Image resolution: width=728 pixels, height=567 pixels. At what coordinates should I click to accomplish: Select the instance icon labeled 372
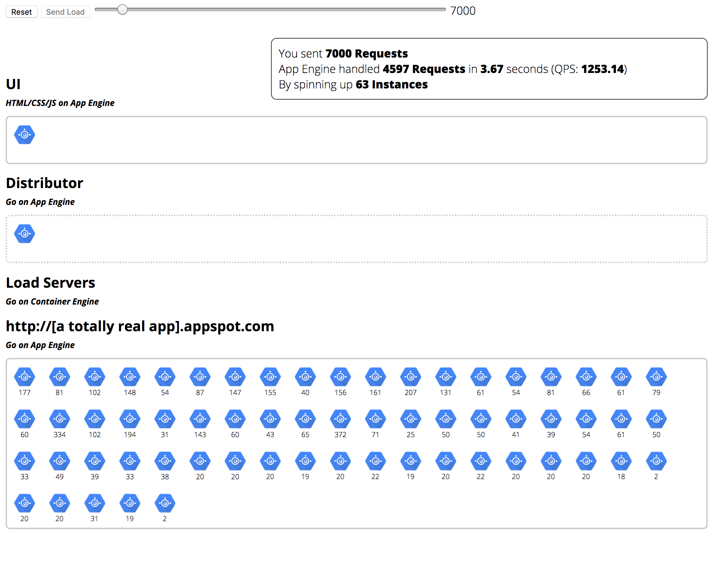pos(340,419)
